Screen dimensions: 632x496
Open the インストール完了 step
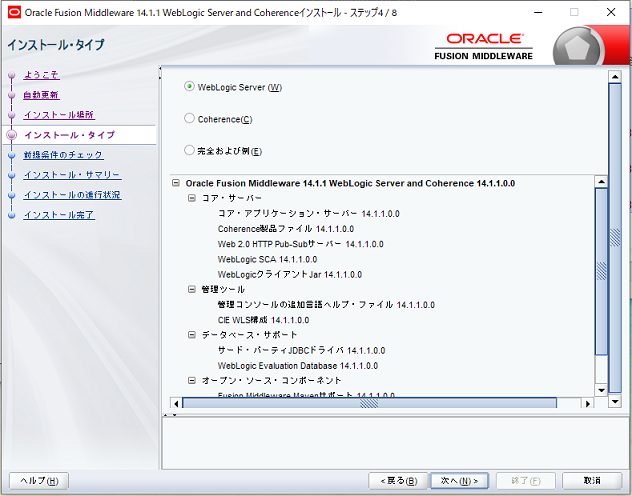(x=59, y=215)
